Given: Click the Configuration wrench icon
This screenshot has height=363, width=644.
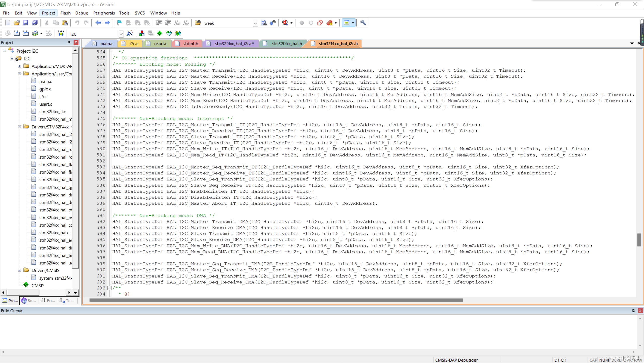Looking at the screenshot, I should 363,23.
